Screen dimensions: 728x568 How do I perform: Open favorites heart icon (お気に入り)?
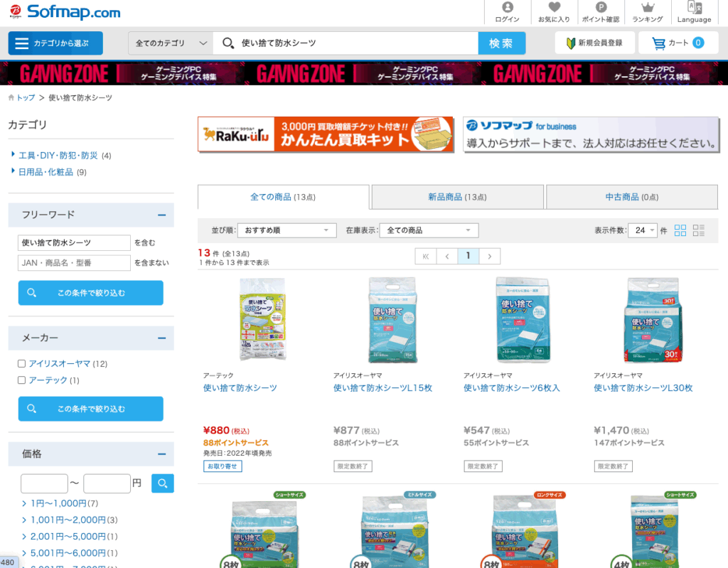(554, 12)
